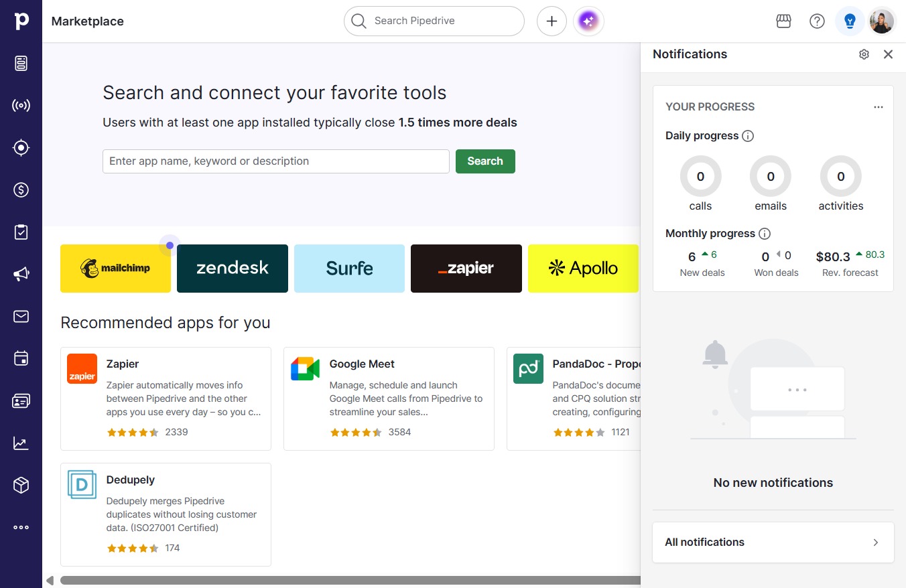Focus the Search Pipedrive field
Viewport: 906px width, 588px height.
pos(434,21)
